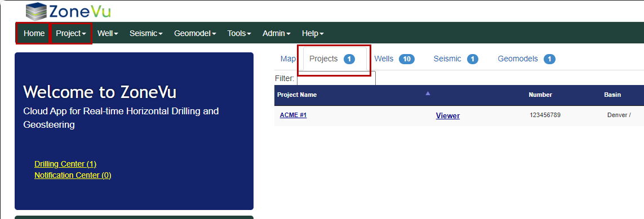Open Drilling Center (1) link

click(x=65, y=164)
